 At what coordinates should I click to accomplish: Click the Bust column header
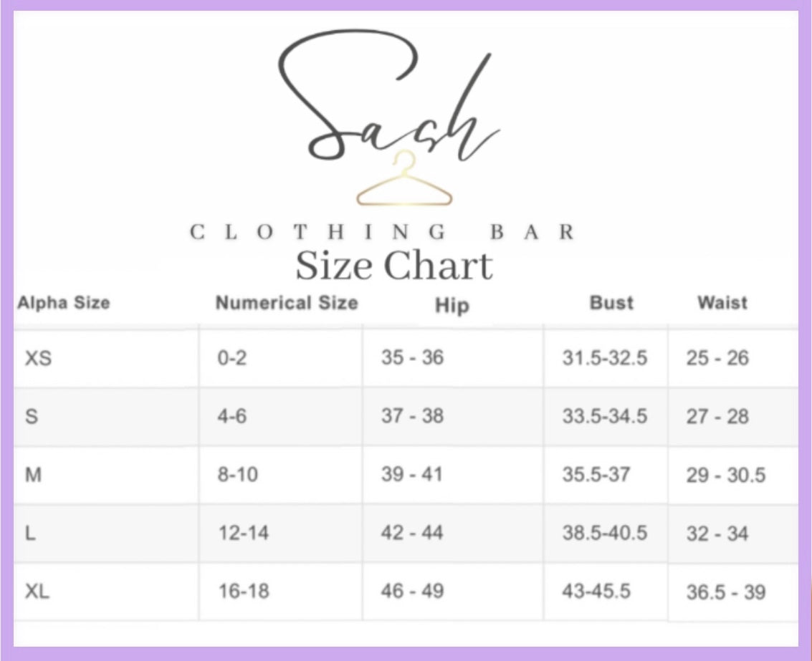611,303
